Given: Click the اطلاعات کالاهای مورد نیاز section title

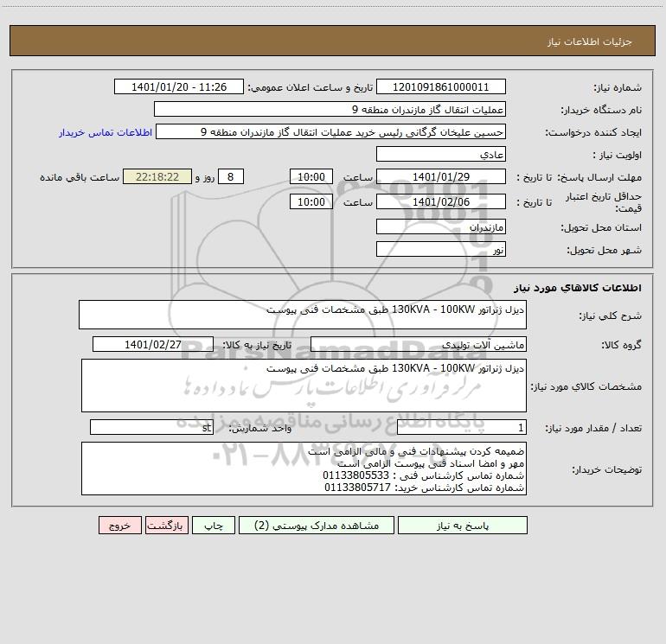Looking at the screenshot, I should [x=578, y=288].
